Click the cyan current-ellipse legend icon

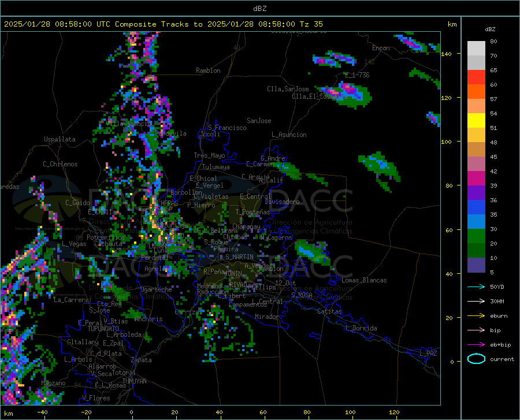click(476, 359)
